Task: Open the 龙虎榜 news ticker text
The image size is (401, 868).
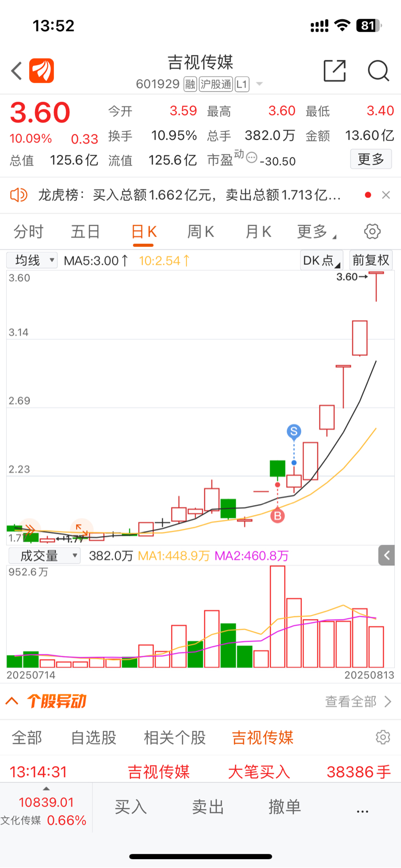Action: coord(190,195)
